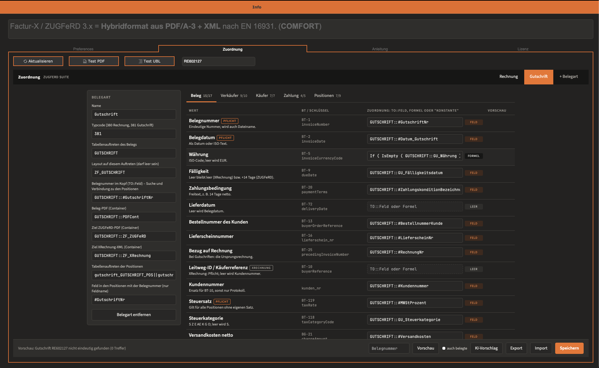This screenshot has width=599, height=368.
Task: Click the Belegart Name field Gutschrift
Action: click(x=133, y=114)
